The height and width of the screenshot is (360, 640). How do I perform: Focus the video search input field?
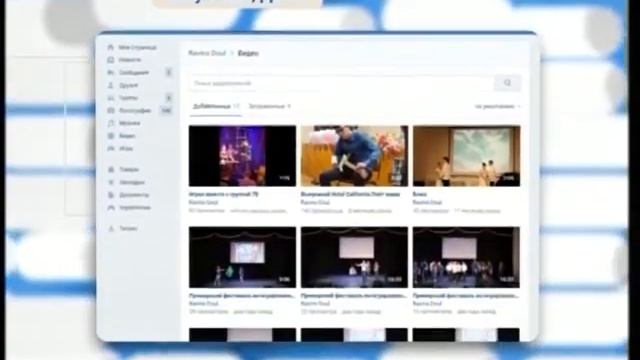(342, 83)
